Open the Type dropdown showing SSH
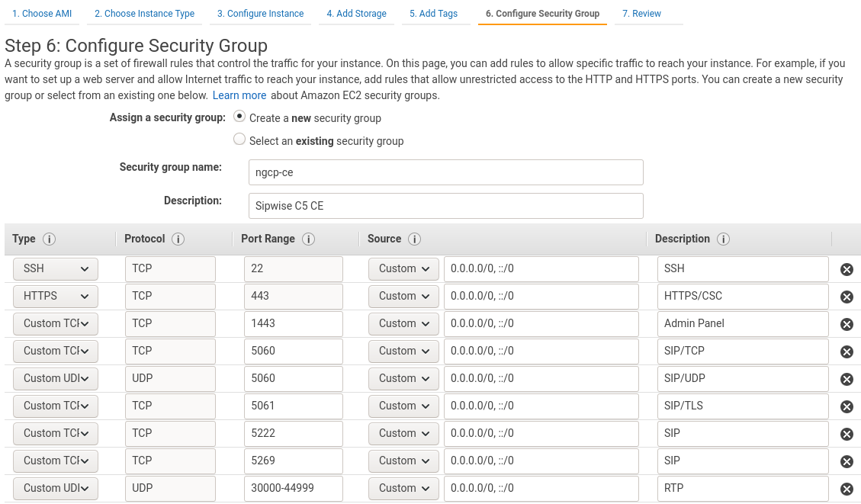Screen dimensions: 861x504 [x=55, y=268]
